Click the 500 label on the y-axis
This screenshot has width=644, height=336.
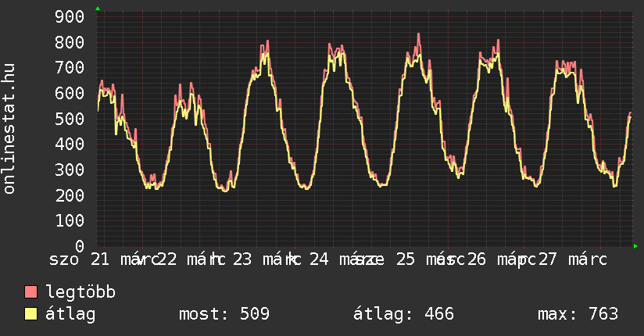(x=70, y=119)
